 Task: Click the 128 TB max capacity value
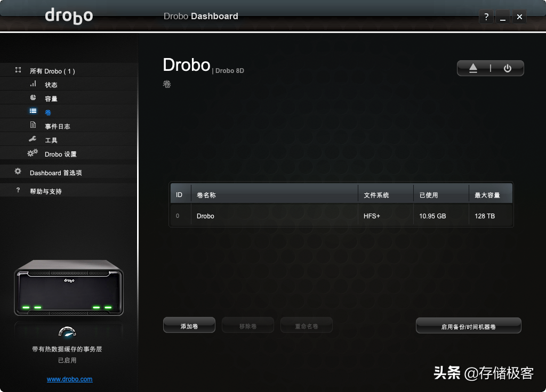[x=485, y=216]
